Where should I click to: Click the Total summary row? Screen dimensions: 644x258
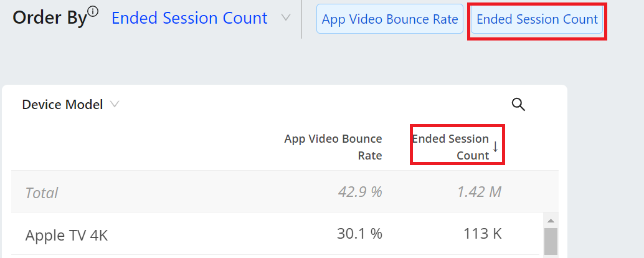[285, 192]
